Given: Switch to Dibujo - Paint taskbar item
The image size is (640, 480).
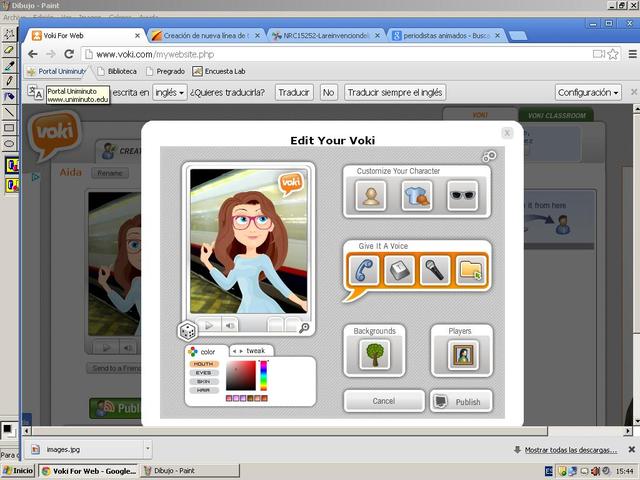Looking at the screenshot, I should coord(190,471).
